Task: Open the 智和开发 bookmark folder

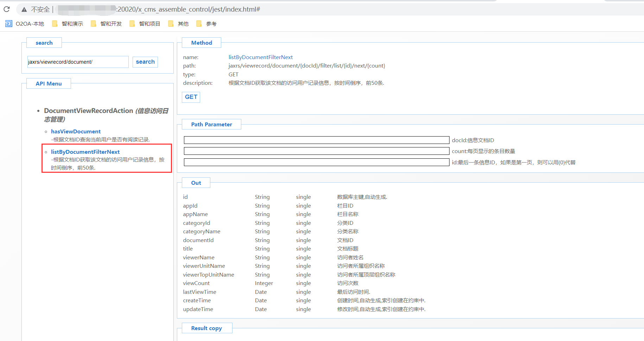Action: [x=106, y=24]
